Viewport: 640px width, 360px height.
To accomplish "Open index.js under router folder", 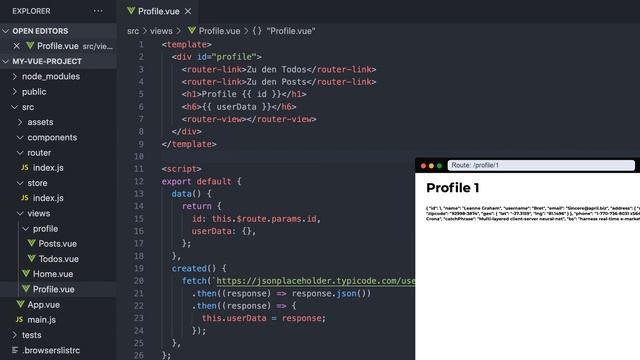I will coord(48,168).
